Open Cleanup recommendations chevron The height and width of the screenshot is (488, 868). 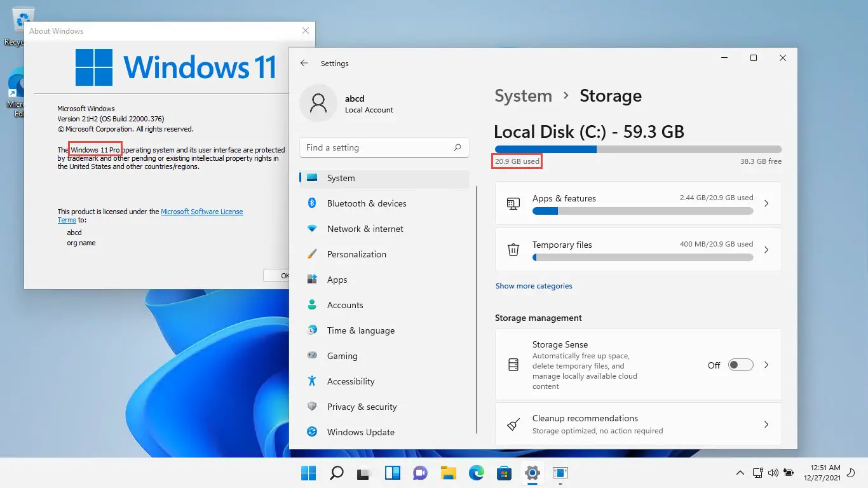(766, 424)
